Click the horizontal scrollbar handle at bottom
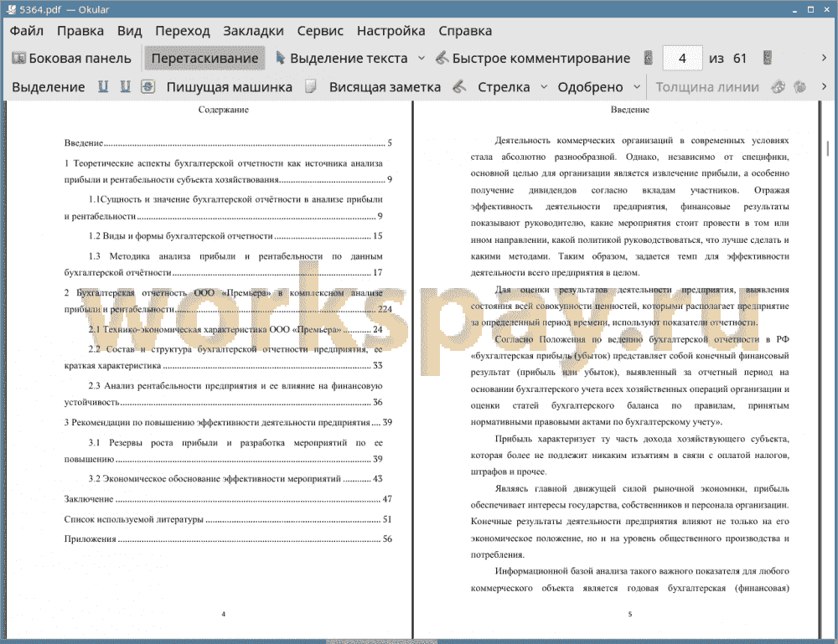 381,641
